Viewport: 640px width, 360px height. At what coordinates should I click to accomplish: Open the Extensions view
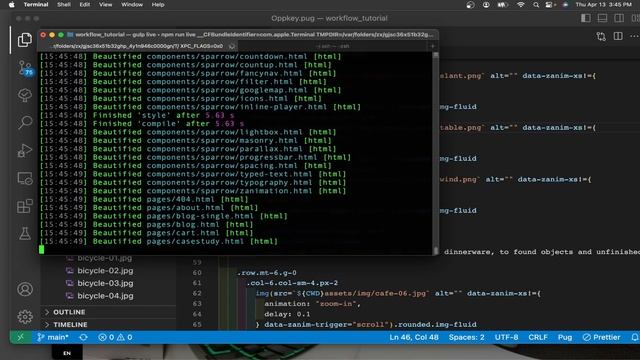pyautogui.click(x=24, y=206)
